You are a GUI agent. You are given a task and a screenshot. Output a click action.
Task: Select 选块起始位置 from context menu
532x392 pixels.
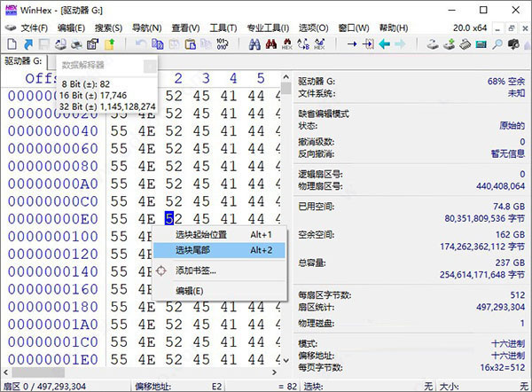pos(200,234)
